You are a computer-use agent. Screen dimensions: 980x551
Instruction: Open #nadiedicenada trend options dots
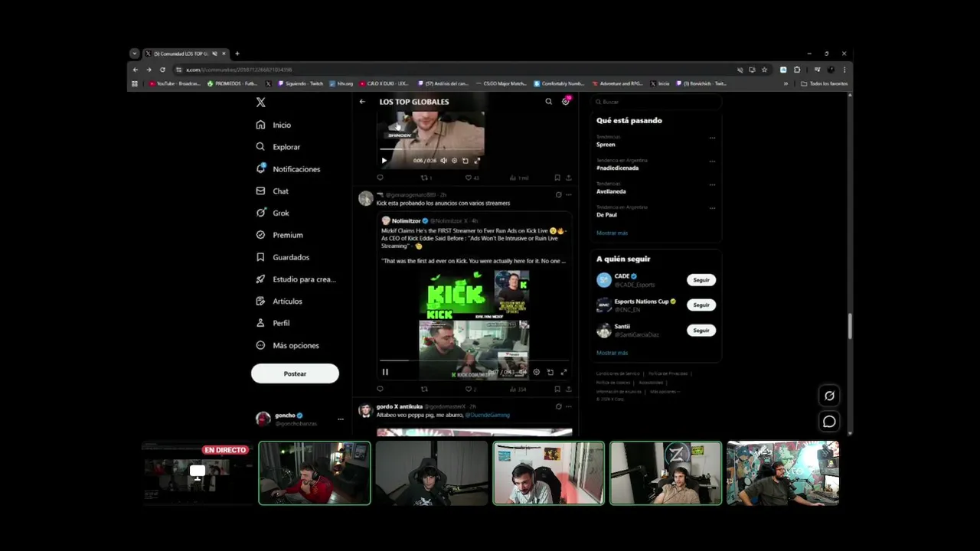[x=712, y=161]
